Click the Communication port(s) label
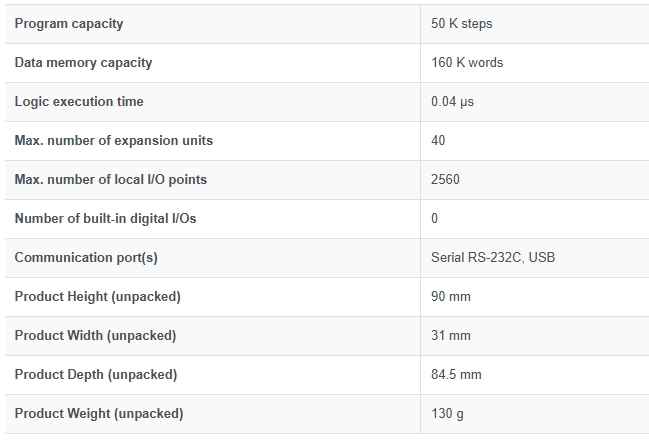This screenshot has height=443, width=649. pos(86,258)
